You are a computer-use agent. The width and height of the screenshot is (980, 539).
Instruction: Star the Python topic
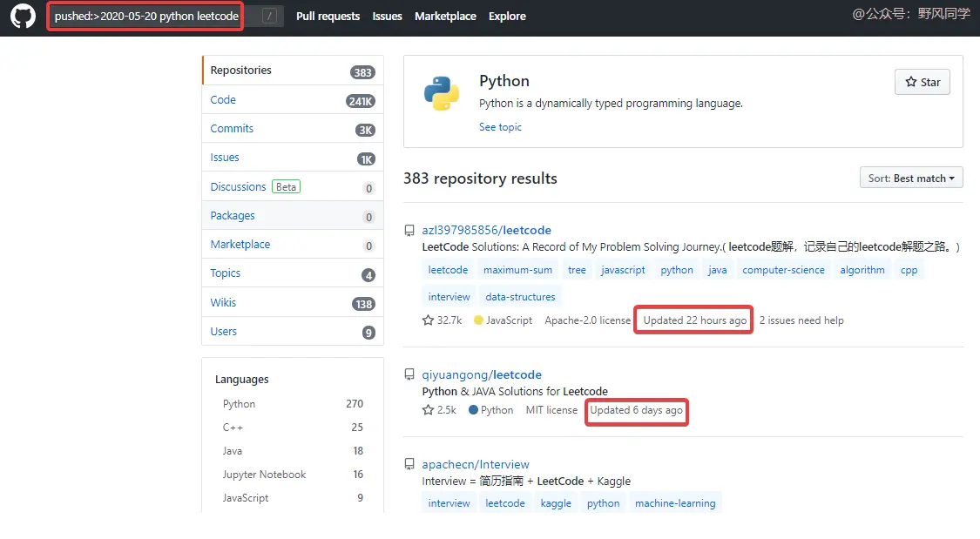[923, 82]
